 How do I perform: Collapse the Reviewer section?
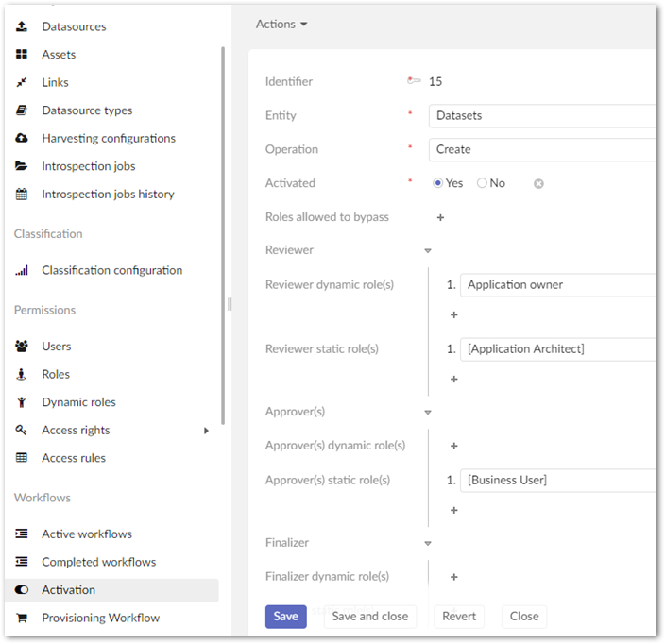click(x=427, y=251)
